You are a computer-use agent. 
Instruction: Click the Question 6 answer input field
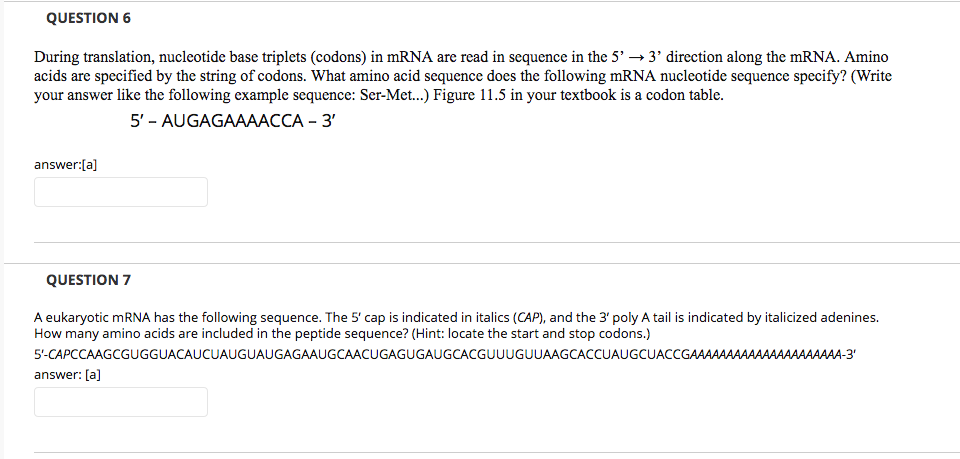tap(121, 192)
